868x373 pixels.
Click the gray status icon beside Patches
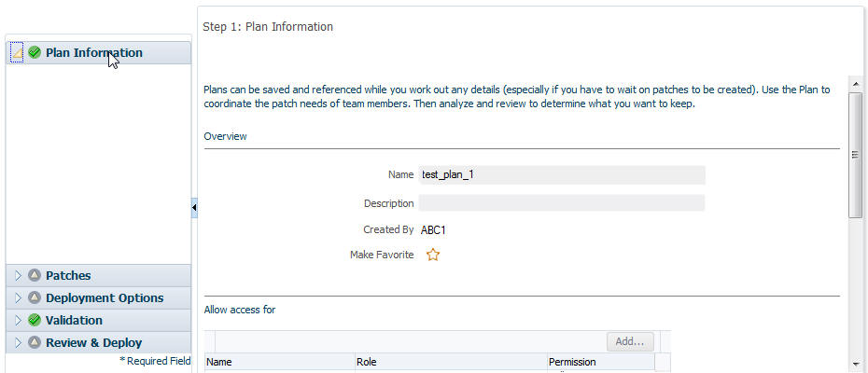pos(35,275)
